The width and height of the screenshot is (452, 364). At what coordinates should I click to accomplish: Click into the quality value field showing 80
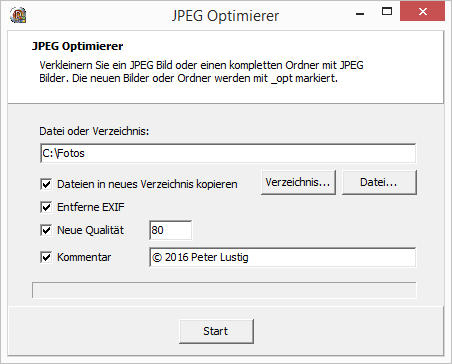[x=171, y=230]
